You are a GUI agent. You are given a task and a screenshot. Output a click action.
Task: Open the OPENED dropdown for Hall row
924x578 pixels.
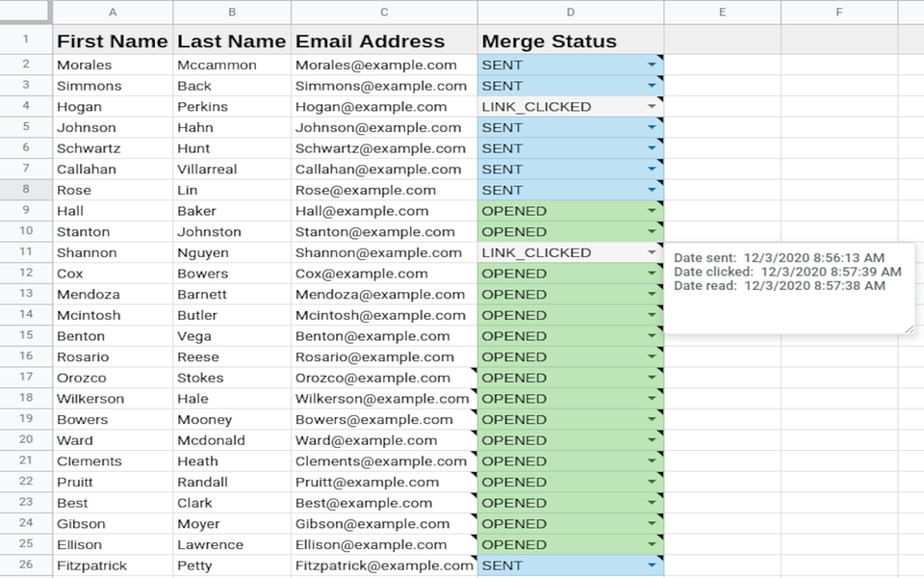point(652,211)
